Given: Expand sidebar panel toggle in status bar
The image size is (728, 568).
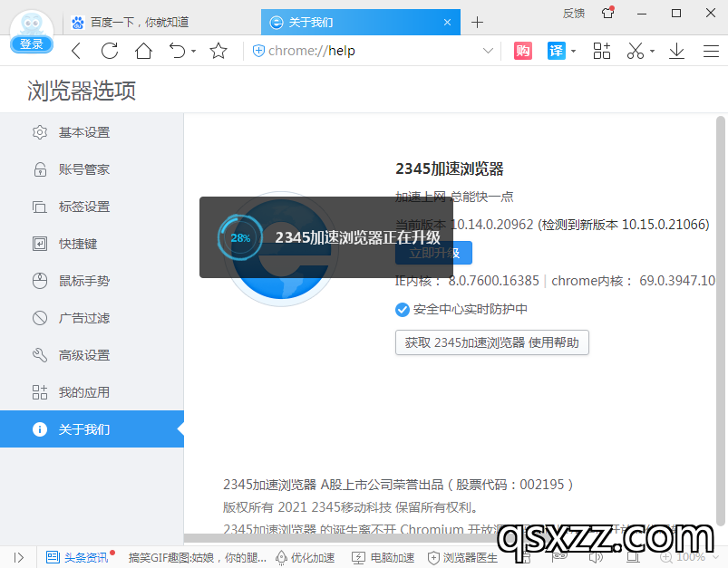Looking at the screenshot, I should pyautogui.click(x=18, y=557).
